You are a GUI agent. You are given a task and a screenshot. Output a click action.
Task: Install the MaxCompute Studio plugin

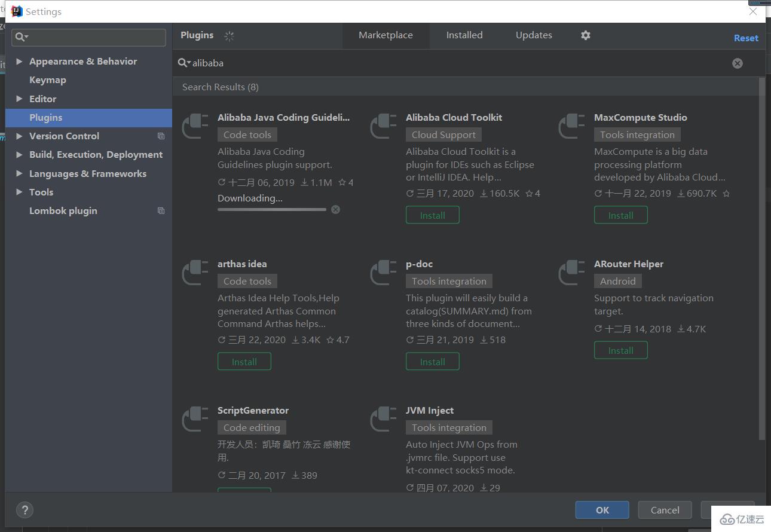621,215
